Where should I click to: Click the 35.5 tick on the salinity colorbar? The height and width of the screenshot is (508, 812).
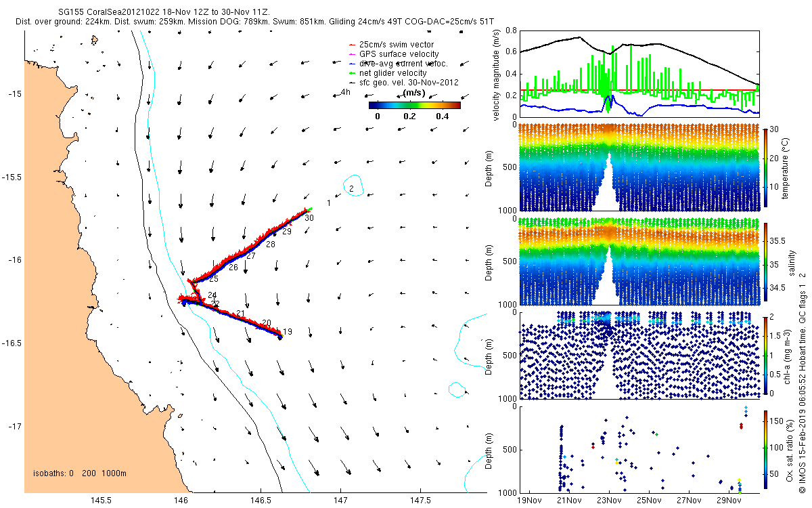777,240
